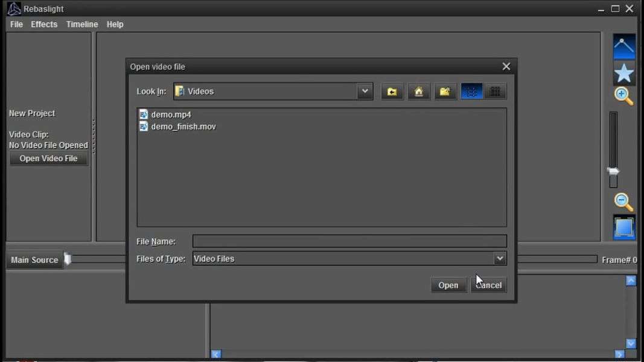644x362 pixels.
Task: Click the vertical zoom slider handle
Action: click(613, 171)
